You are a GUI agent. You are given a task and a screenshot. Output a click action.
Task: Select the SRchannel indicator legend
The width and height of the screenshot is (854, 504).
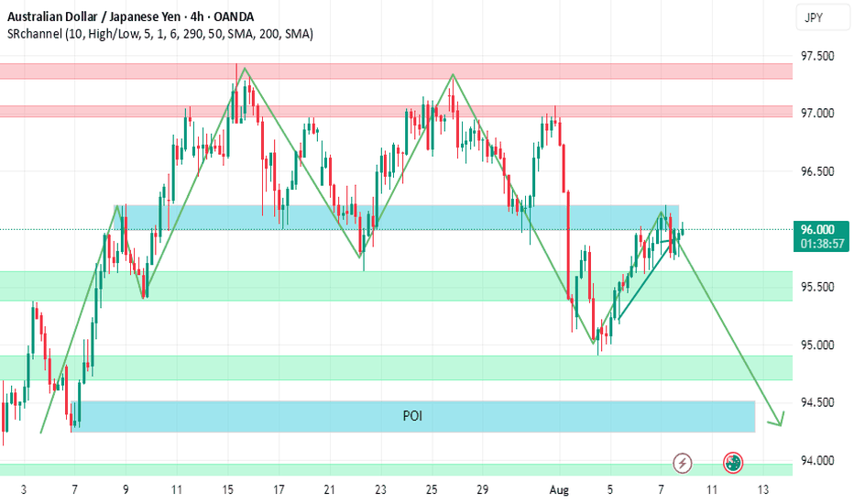click(160, 34)
